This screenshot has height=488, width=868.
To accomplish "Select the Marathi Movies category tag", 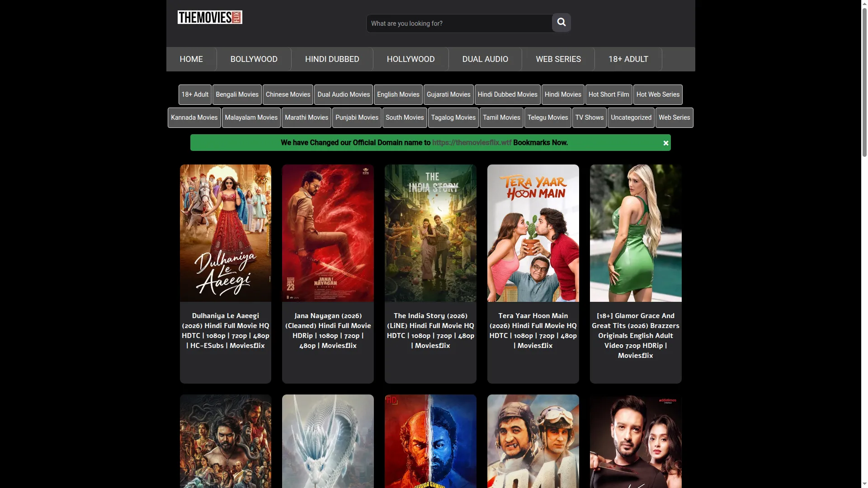I will tap(307, 117).
